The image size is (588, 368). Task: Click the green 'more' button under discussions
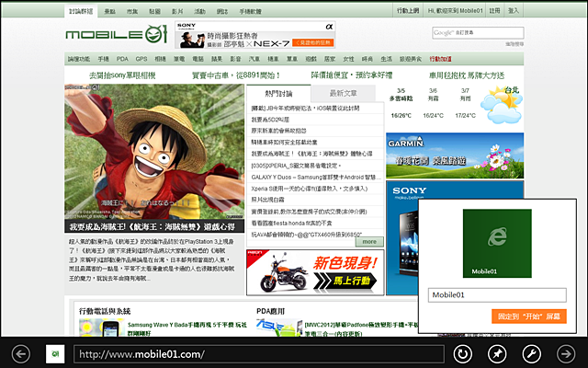point(369,241)
